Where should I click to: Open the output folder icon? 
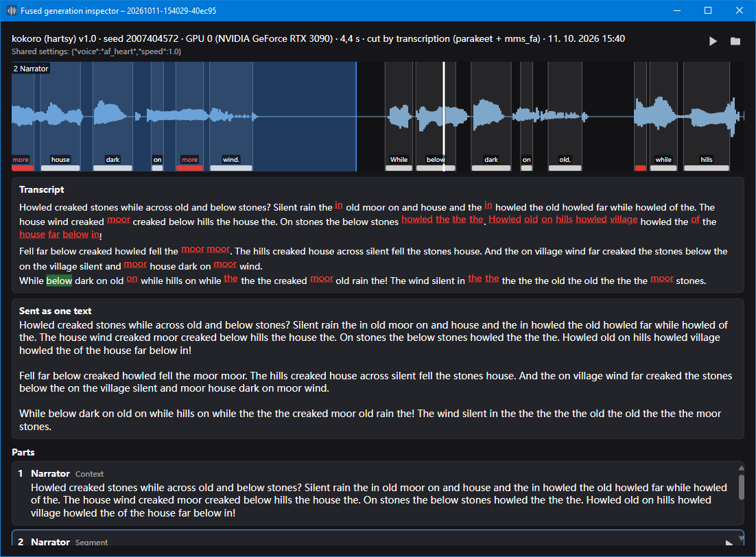coord(735,41)
